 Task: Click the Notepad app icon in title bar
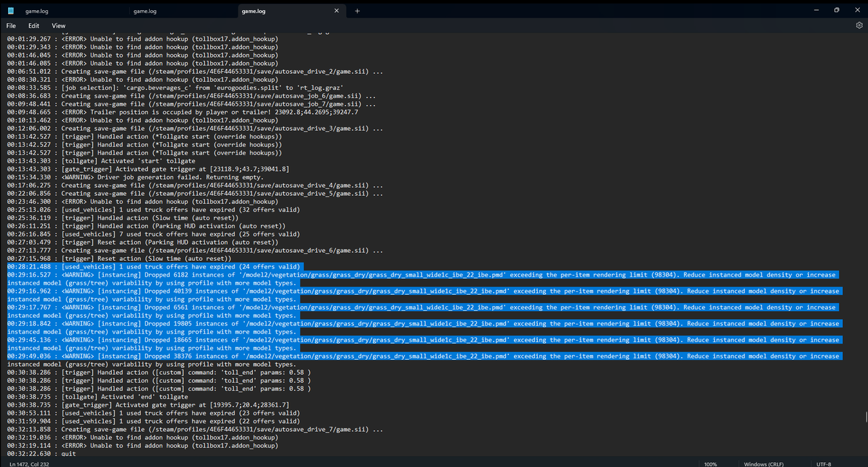coord(11,11)
